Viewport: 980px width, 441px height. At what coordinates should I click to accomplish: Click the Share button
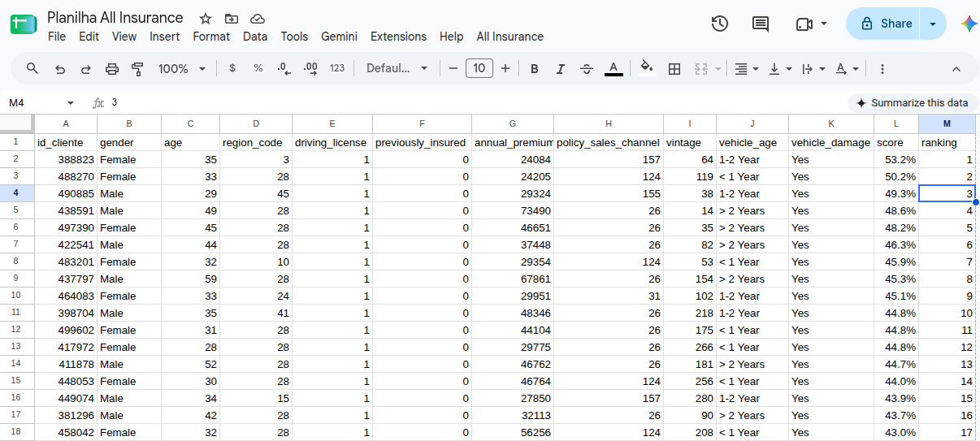point(885,24)
